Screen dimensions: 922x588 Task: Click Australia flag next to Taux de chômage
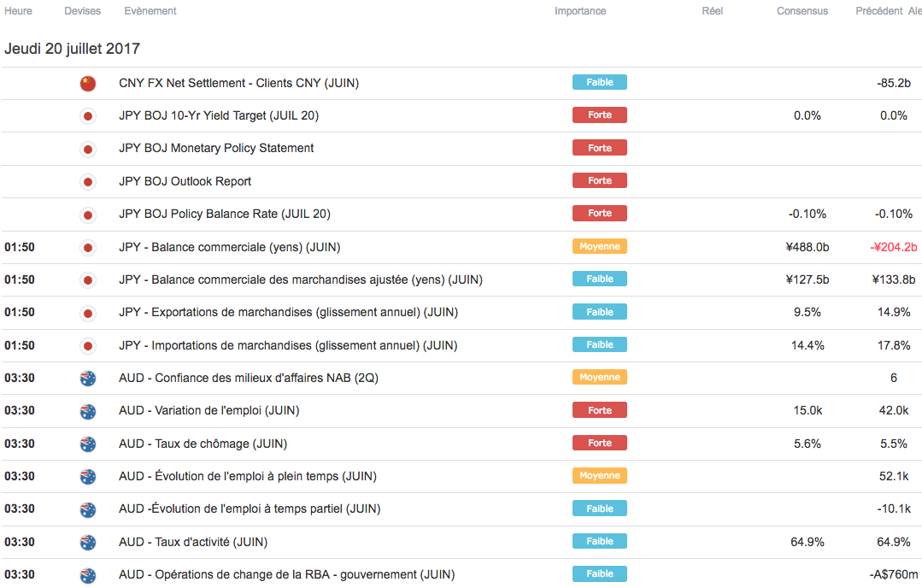[x=87, y=444]
